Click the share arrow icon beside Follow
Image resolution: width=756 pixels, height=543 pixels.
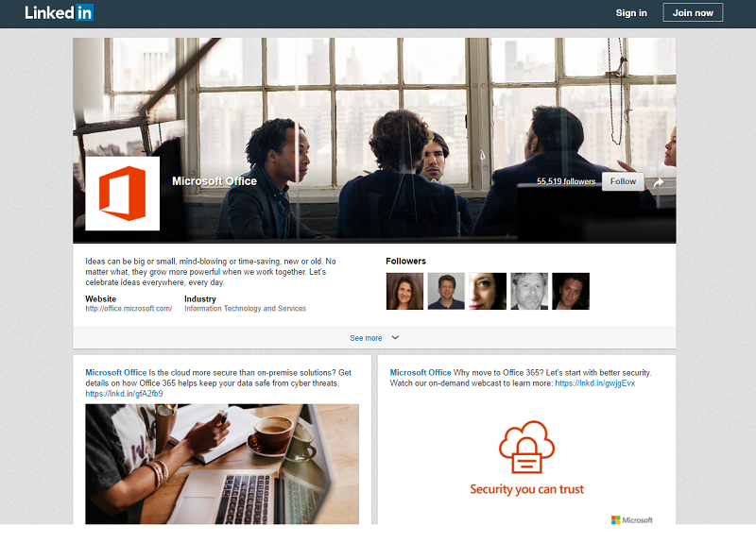tap(659, 182)
